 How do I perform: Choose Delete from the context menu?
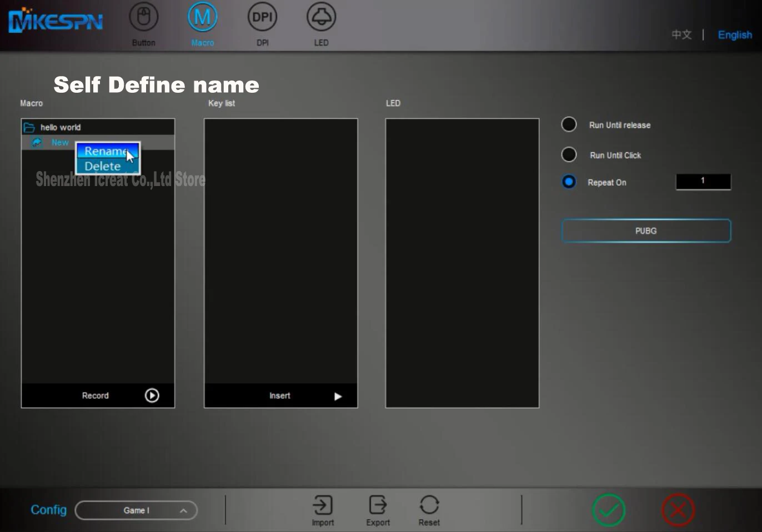click(x=103, y=166)
